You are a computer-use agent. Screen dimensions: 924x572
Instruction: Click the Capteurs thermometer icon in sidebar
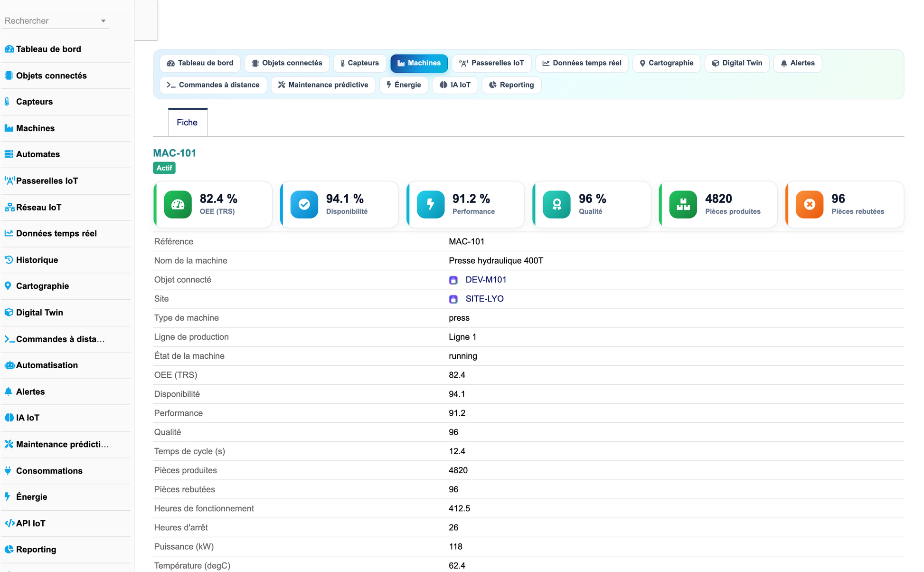point(7,102)
